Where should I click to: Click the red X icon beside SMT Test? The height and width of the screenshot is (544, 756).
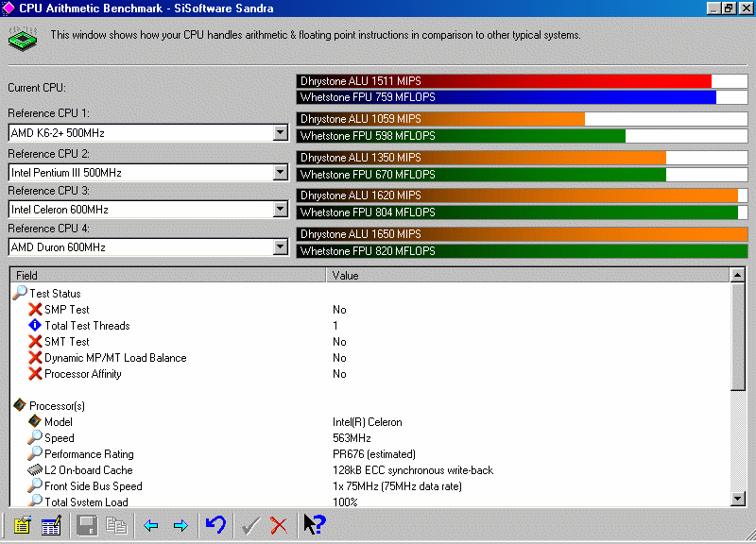pyautogui.click(x=35, y=342)
